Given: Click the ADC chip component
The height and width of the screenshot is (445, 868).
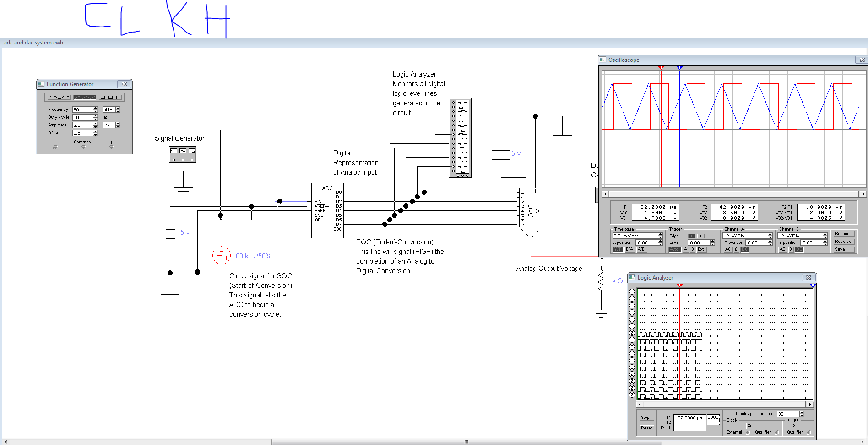Looking at the screenshot, I should (327, 210).
